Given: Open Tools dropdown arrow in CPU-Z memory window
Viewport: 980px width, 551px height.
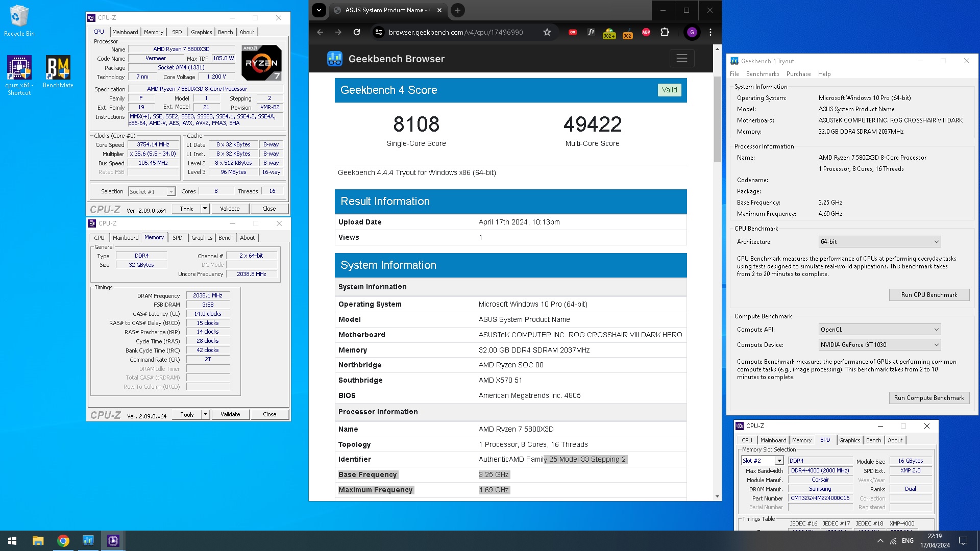Looking at the screenshot, I should click(x=205, y=414).
